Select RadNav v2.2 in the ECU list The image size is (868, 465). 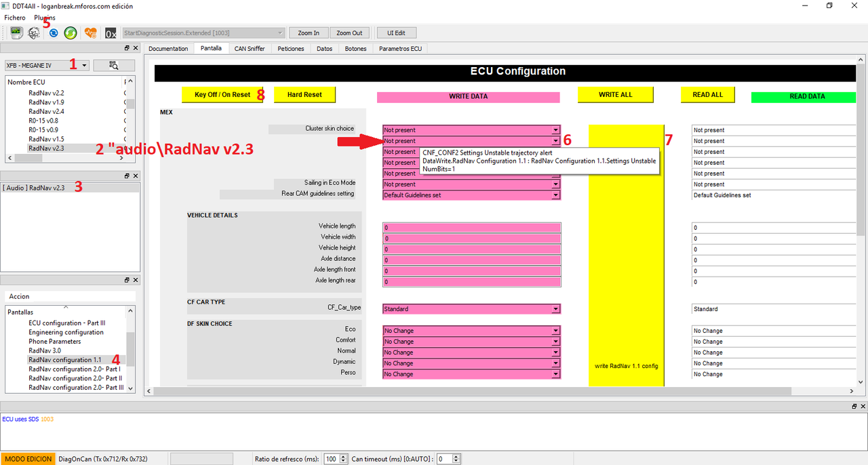(47, 93)
